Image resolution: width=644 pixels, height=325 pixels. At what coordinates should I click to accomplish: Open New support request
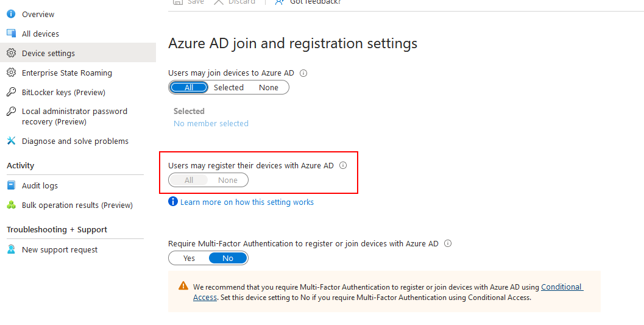click(60, 250)
